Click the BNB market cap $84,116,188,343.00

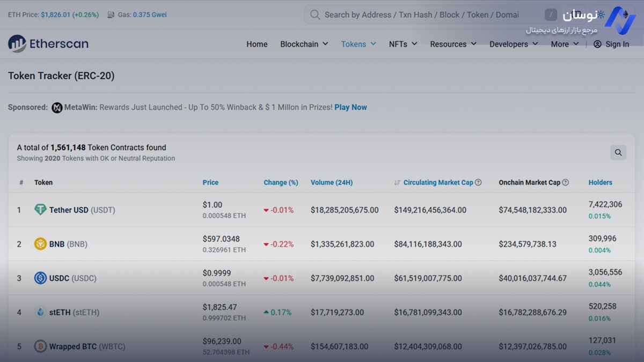428,244
